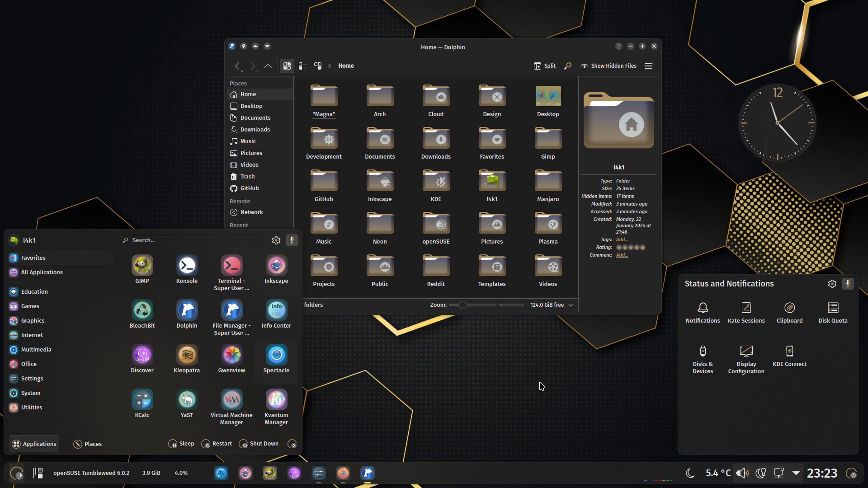Pin the application launcher open

pyautogui.click(x=292, y=240)
